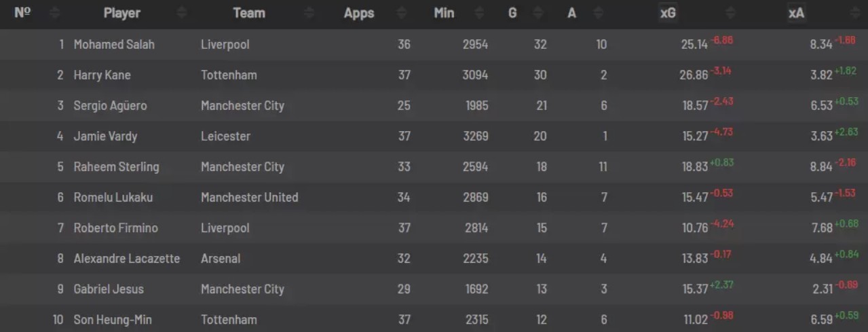Click the sort arrows beside the Player header
The height and width of the screenshot is (332, 868).
(x=181, y=14)
